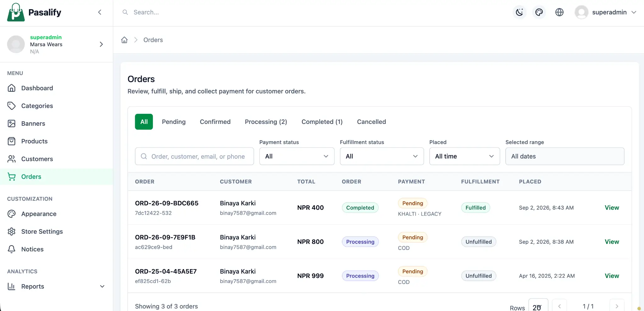Click the Selected range All dates field
The image size is (644, 311).
tap(565, 156)
